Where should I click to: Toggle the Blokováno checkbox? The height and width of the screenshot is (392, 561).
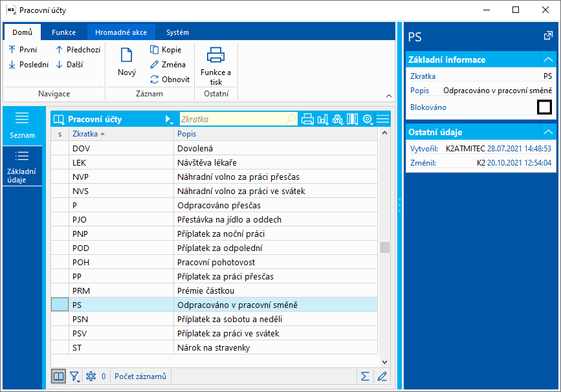[x=545, y=107]
